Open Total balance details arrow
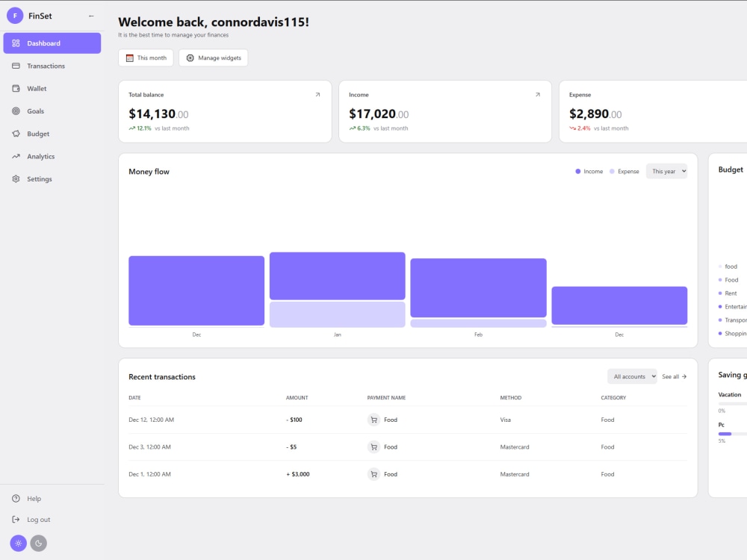 pyautogui.click(x=317, y=95)
